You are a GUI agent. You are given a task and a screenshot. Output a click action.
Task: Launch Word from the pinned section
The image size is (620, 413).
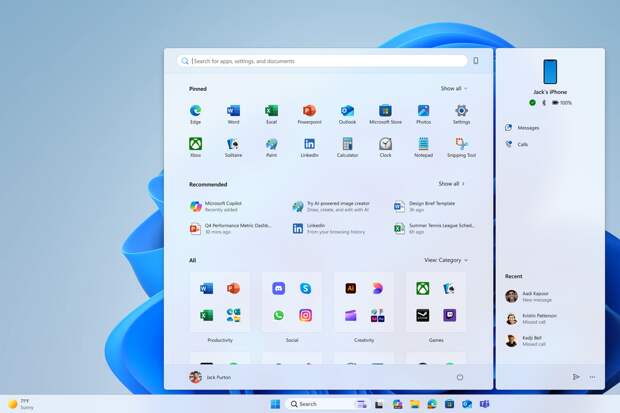pos(233,111)
